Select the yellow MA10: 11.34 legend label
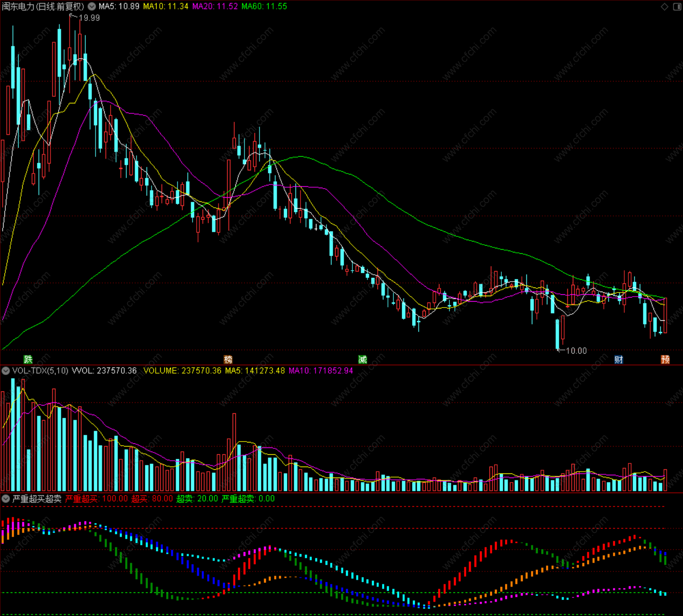Viewport: 683px width, 616px height. pyautogui.click(x=166, y=6)
